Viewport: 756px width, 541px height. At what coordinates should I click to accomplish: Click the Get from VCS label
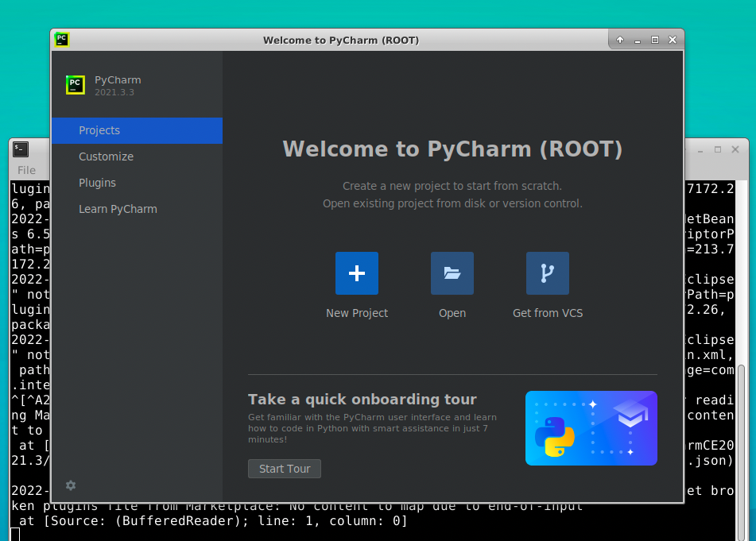click(x=548, y=313)
